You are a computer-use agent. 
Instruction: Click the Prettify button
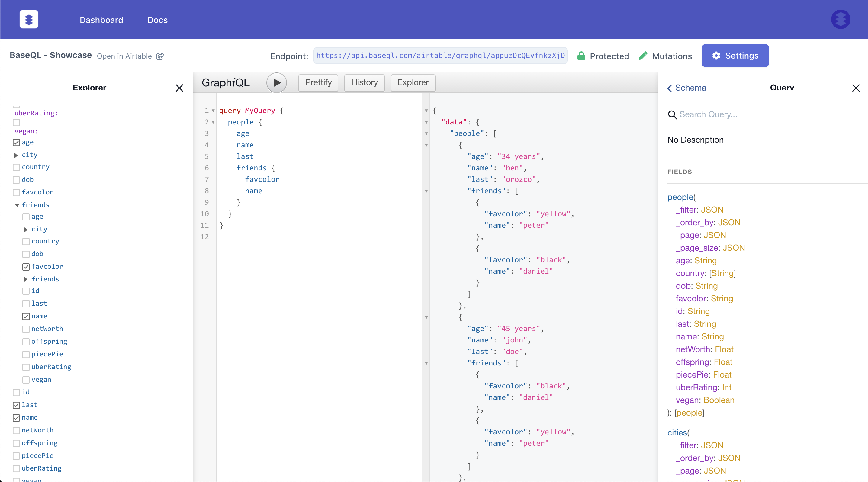[318, 82]
